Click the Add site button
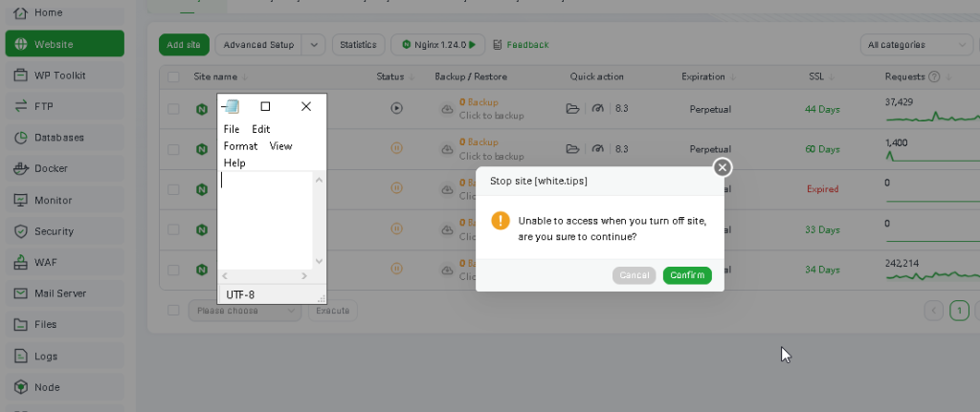The width and height of the screenshot is (980, 412). tap(184, 45)
